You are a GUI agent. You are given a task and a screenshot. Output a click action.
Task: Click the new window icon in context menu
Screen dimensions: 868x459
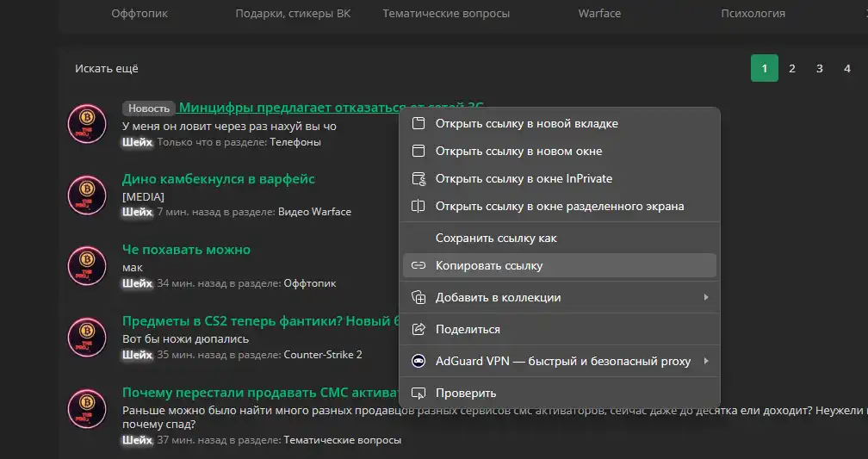click(x=418, y=151)
